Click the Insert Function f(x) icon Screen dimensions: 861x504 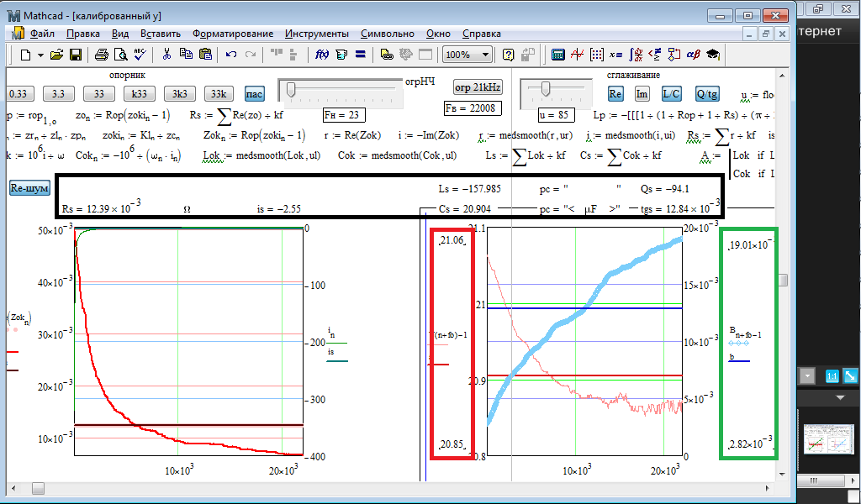tap(321, 55)
